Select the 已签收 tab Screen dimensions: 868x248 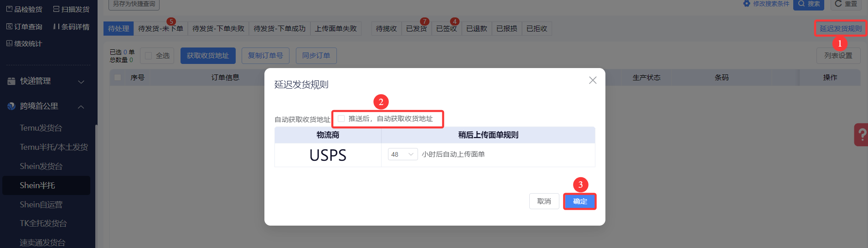[447, 28]
